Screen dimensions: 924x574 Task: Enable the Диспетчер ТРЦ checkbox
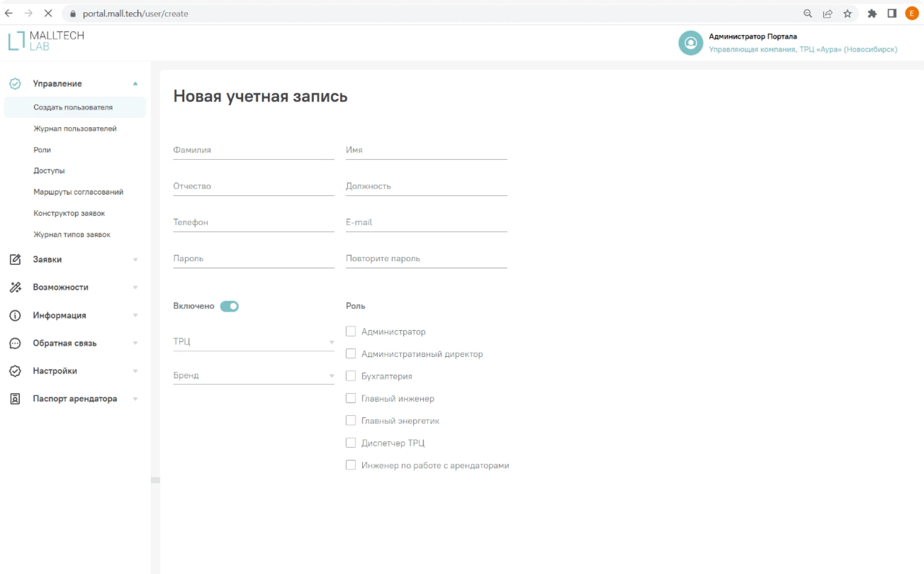(351, 443)
